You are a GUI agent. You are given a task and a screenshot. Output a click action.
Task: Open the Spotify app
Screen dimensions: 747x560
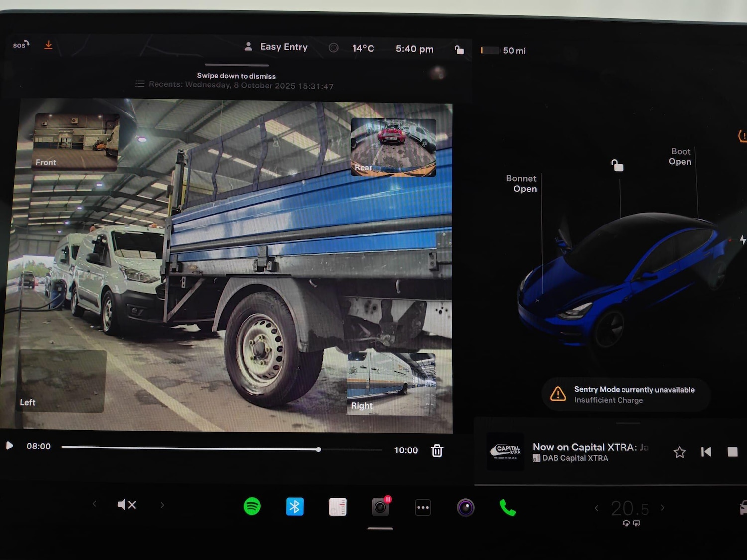point(252,507)
